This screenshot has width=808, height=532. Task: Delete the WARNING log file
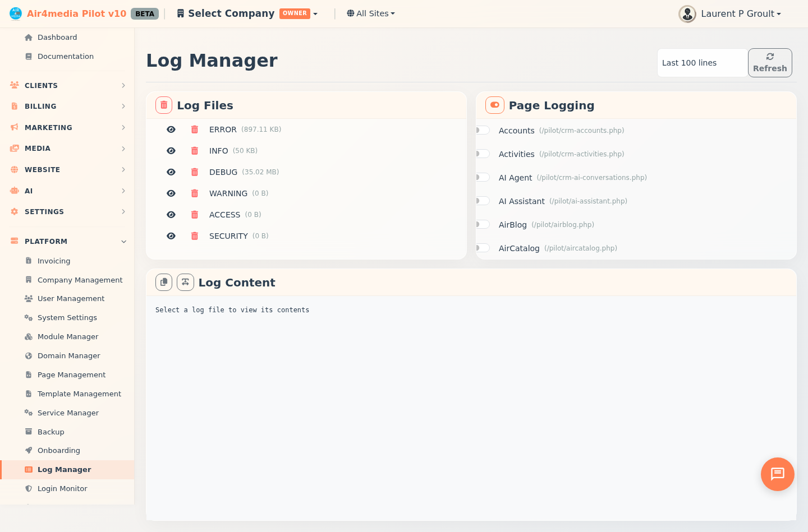[x=195, y=193]
